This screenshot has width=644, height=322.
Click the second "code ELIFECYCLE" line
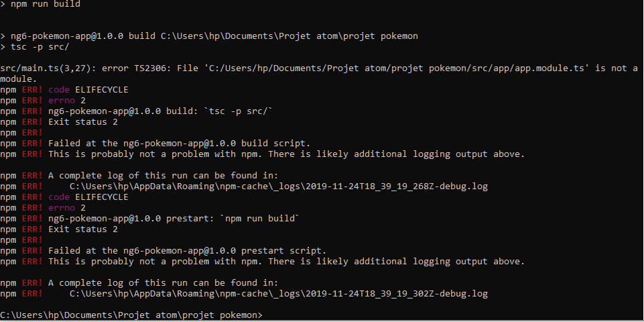pyautogui.click(x=88, y=197)
